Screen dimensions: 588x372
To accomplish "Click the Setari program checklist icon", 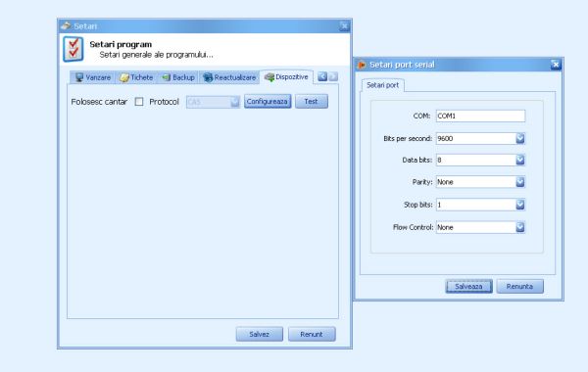I will click(x=73, y=49).
